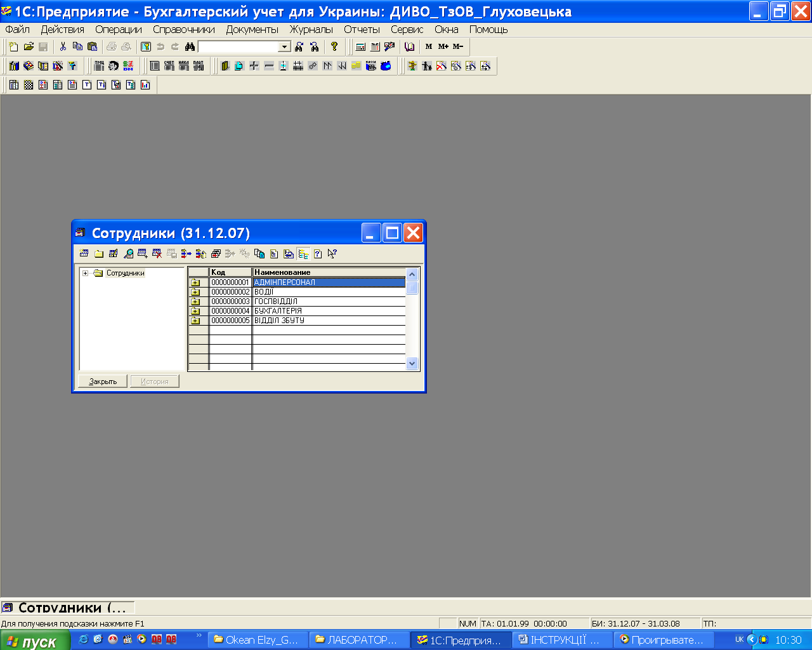Click the M- memory subtract button

pos(458,46)
